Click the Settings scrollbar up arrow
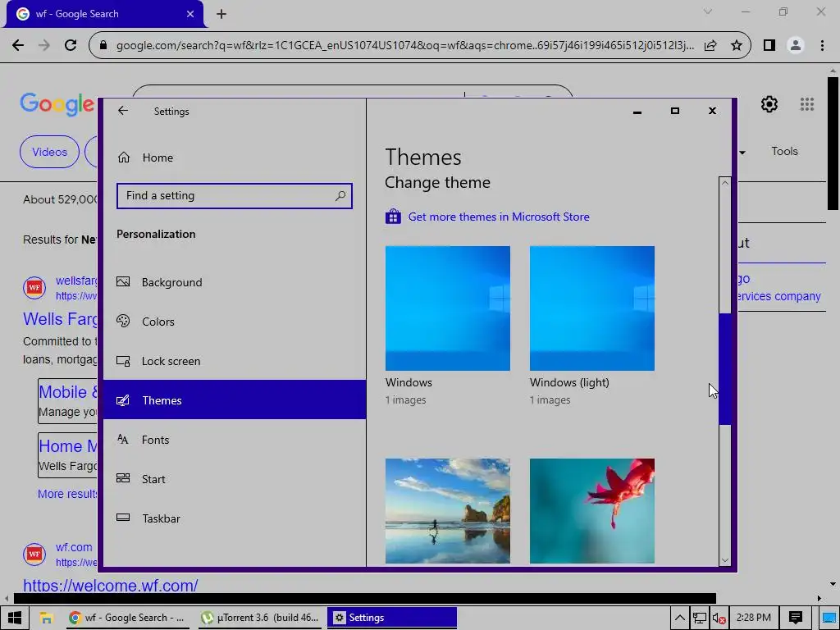This screenshot has height=630, width=840. point(725,183)
